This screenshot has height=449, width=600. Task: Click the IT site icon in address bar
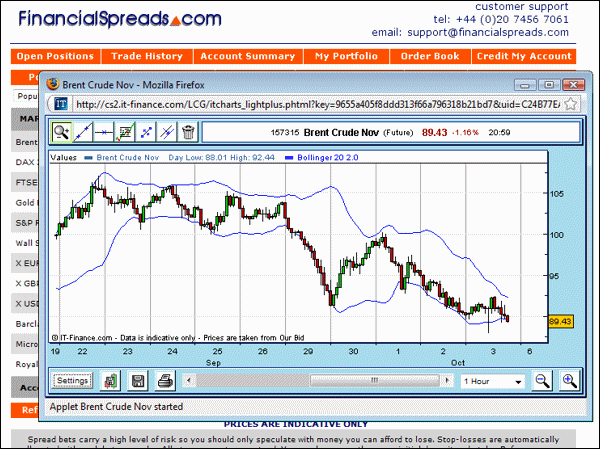point(61,104)
